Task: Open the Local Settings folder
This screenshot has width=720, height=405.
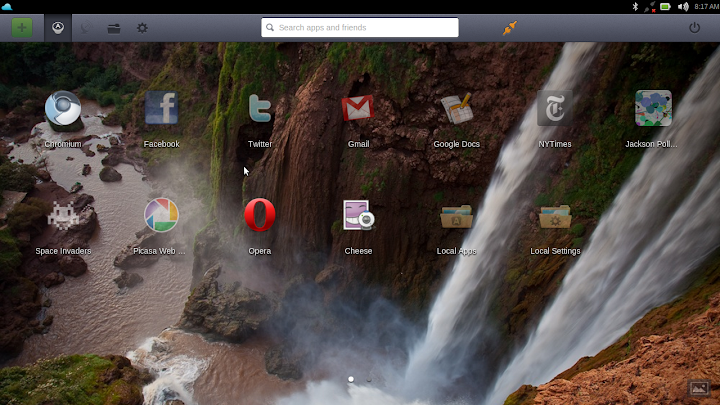Action: (x=555, y=217)
